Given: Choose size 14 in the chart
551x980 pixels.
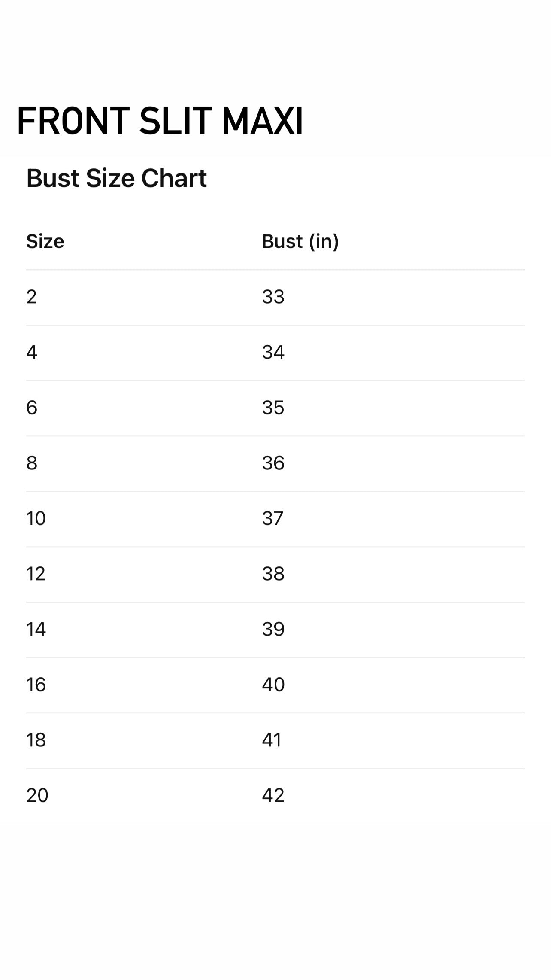Looking at the screenshot, I should tap(36, 629).
